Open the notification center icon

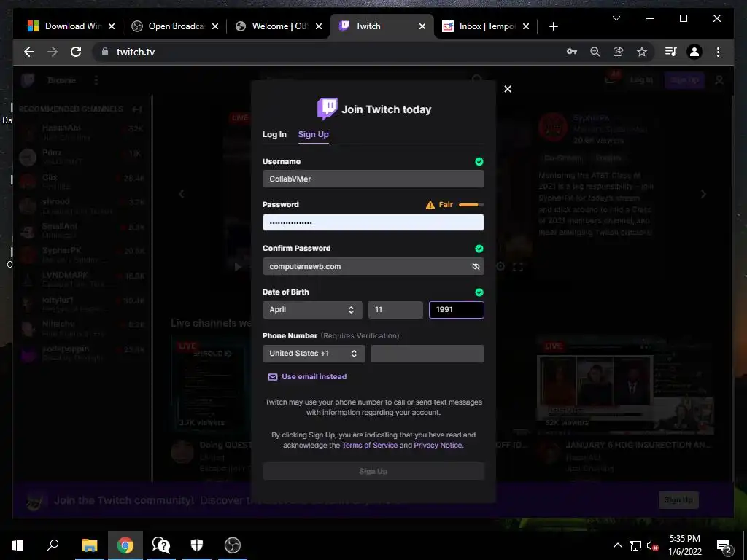pos(724,545)
